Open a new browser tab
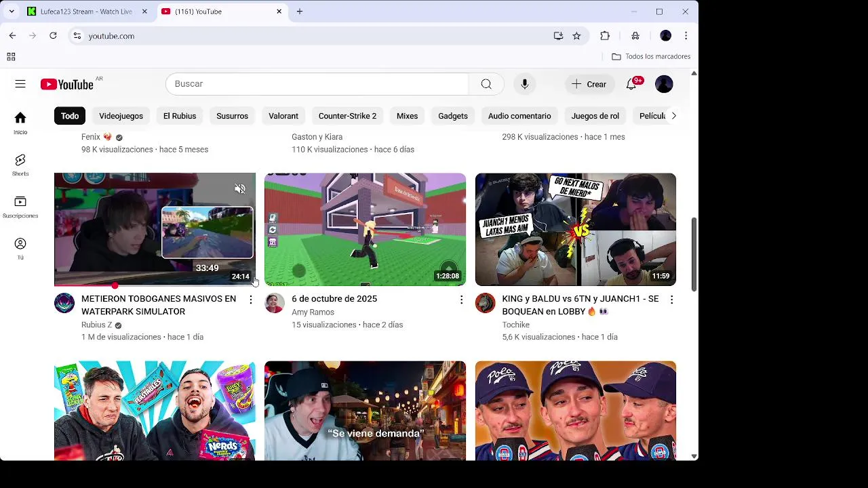 tap(300, 12)
